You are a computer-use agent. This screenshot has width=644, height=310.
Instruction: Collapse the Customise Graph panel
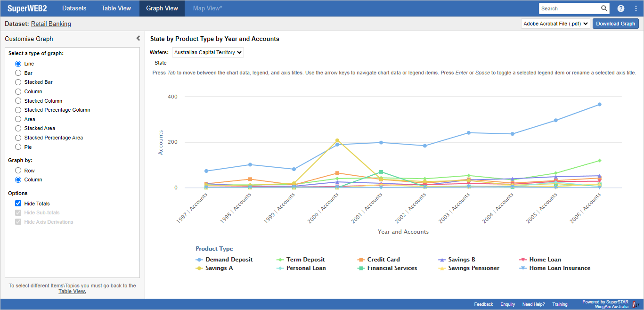pyautogui.click(x=138, y=38)
